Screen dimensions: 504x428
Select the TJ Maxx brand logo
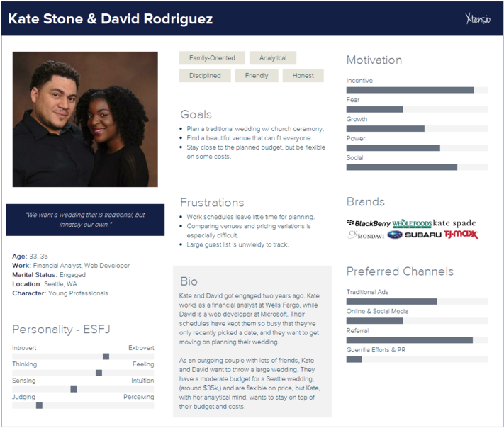tap(461, 235)
